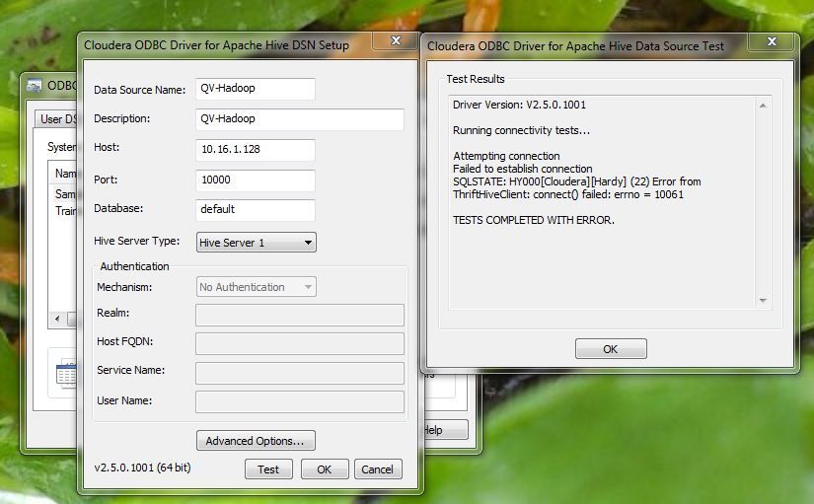814x504 pixels.
Task: Click 'Driver Version: V2.5.0.1001' text
Action: [x=519, y=105]
